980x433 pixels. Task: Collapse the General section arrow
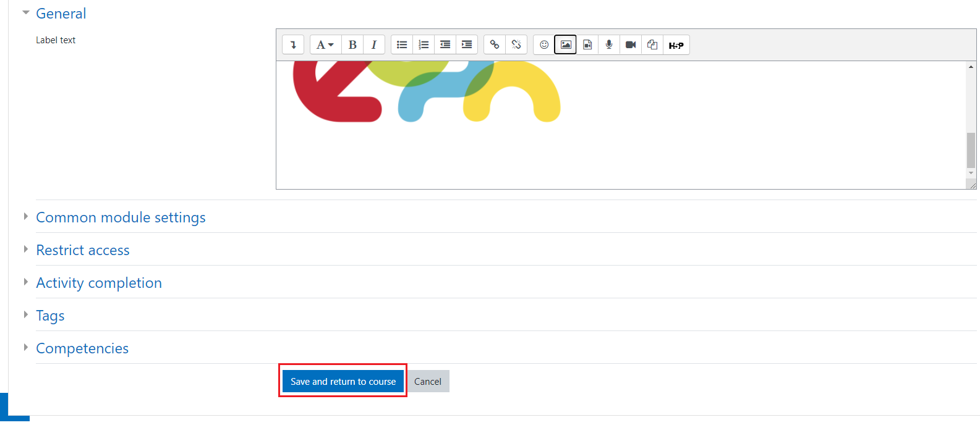(26, 12)
